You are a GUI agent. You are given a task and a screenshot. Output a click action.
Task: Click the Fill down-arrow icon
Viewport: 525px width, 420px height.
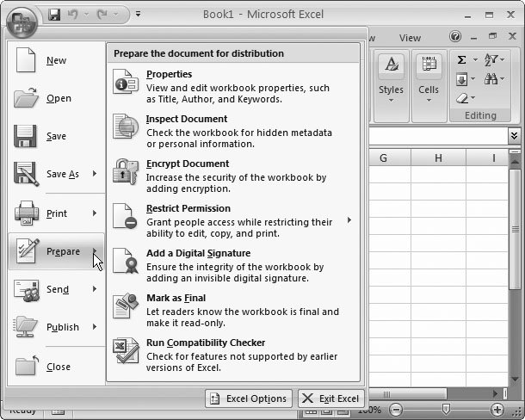tap(462, 79)
